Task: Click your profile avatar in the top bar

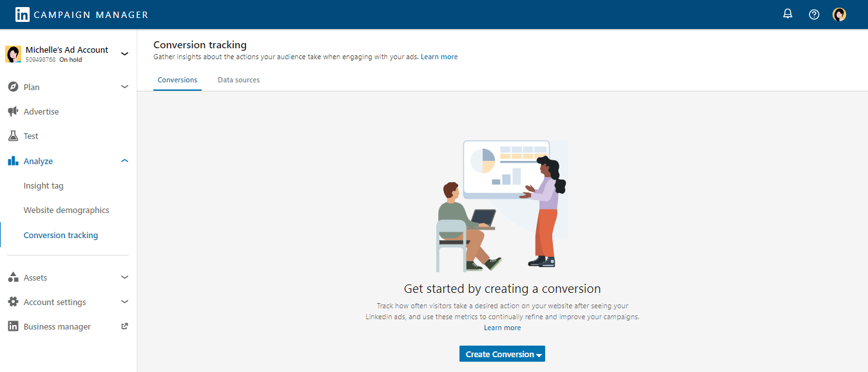Action: [839, 14]
